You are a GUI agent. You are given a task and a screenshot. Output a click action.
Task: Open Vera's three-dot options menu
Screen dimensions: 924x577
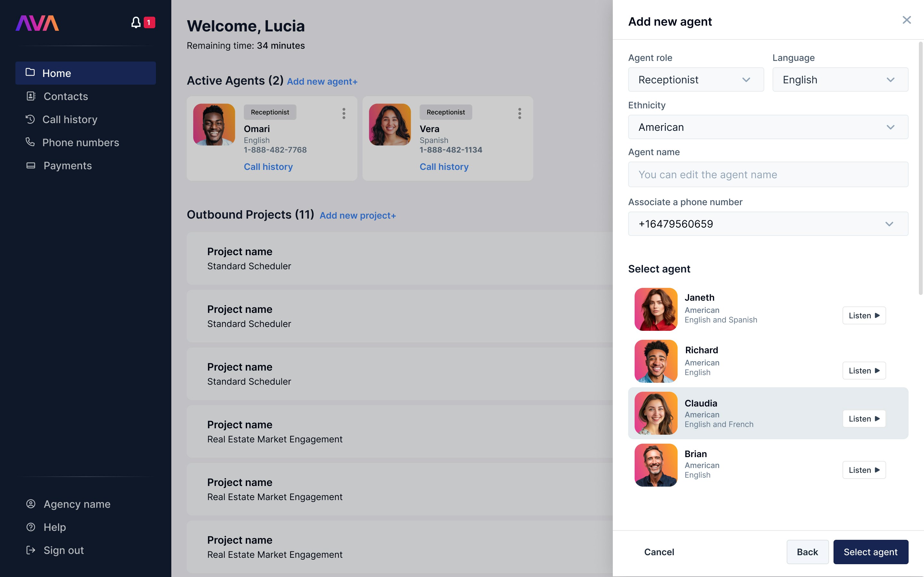520,113
